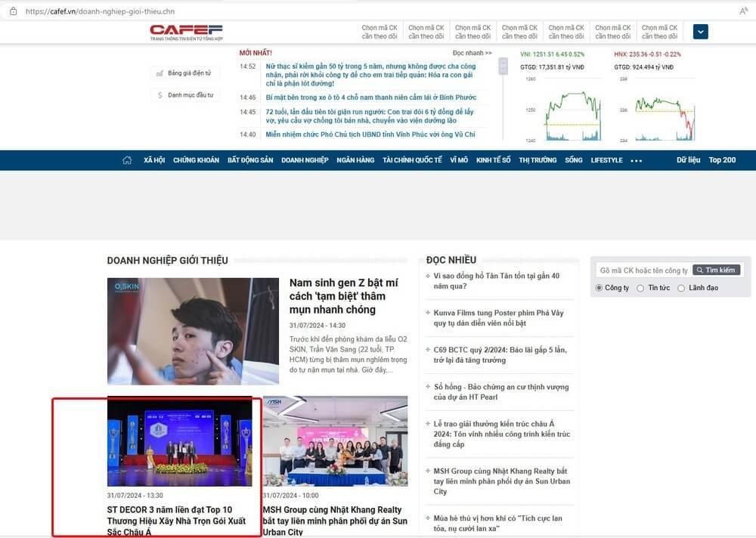Expand the three-dots more menu in navigation
Viewport: 756px width, 538px height.
(x=636, y=160)
